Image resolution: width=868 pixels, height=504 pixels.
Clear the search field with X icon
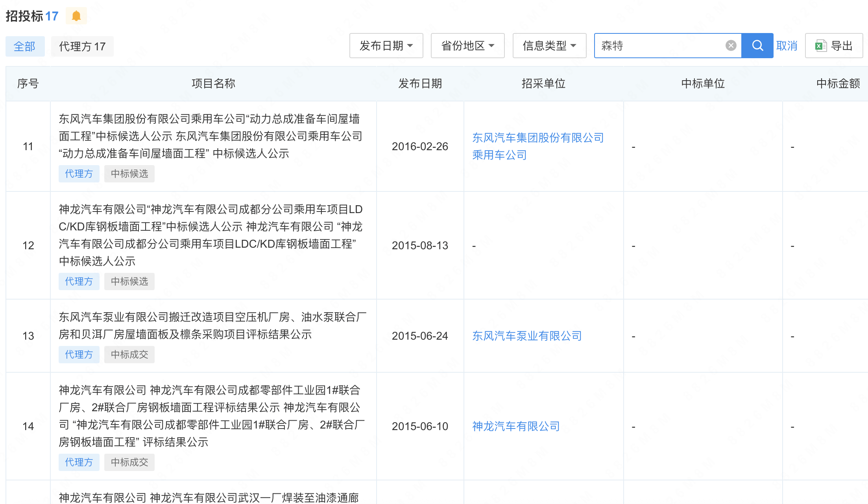pos(731,46)
